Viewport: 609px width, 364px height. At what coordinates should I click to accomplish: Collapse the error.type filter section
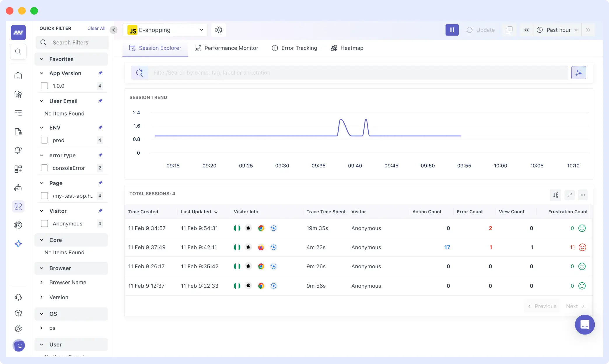pyautogui.click(x=41, y=155)
